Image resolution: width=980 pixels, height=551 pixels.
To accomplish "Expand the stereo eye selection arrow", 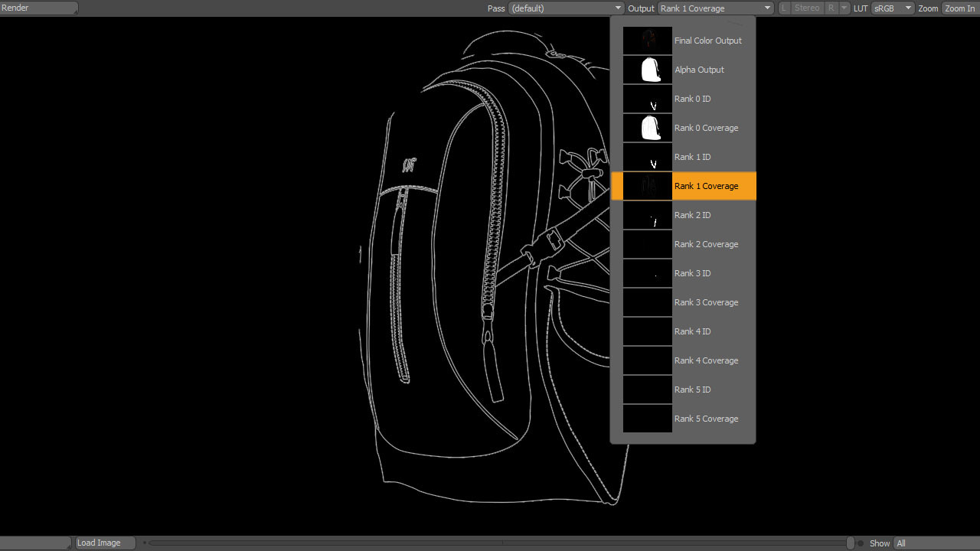I will 844,8.
